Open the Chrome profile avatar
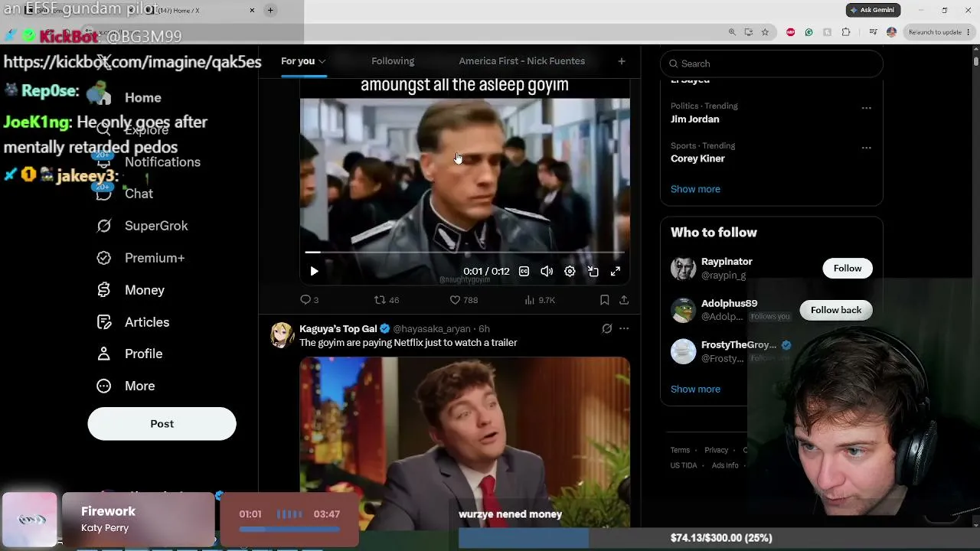The height and width of the screenshot is (551, 980). click(891, 32)
